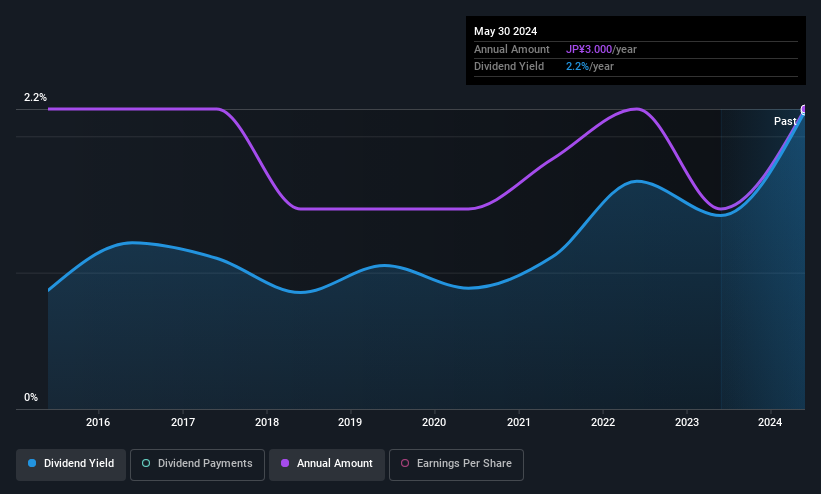The width and height of the screenshot is (821, 494).
Task: Click the 2022 x-axis label
Action: (x=603, y=422)
